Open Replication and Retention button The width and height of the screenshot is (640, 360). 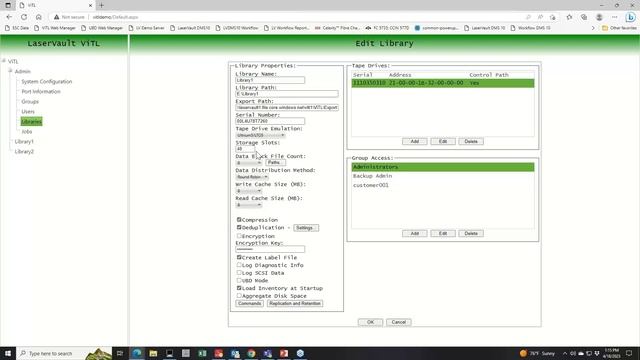click(x=295, y=303)
